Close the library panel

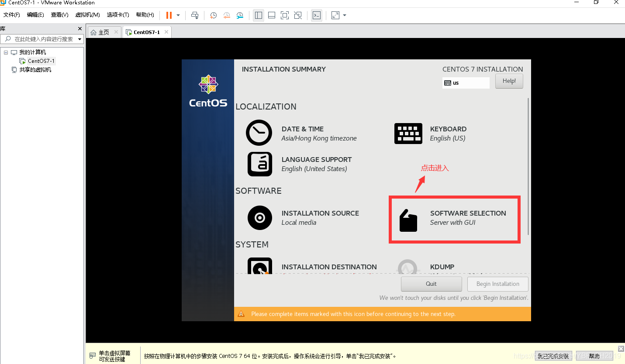point(80,29)
